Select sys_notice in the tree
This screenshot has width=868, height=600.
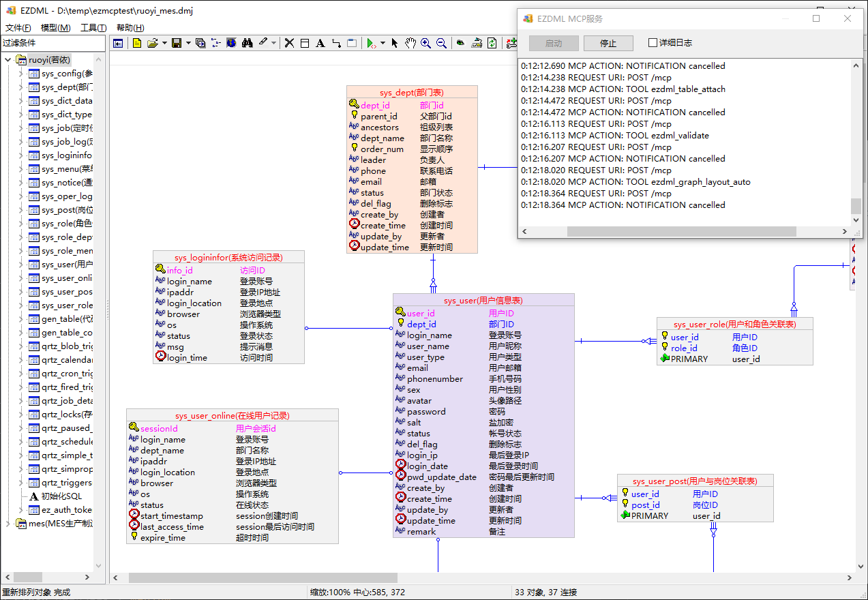coord(66,183)
